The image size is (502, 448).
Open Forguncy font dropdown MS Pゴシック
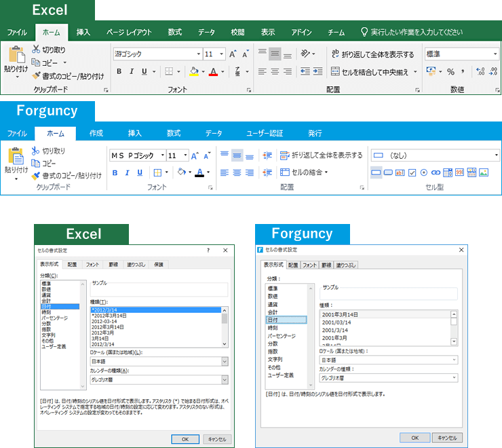click(x=162, y=155)
